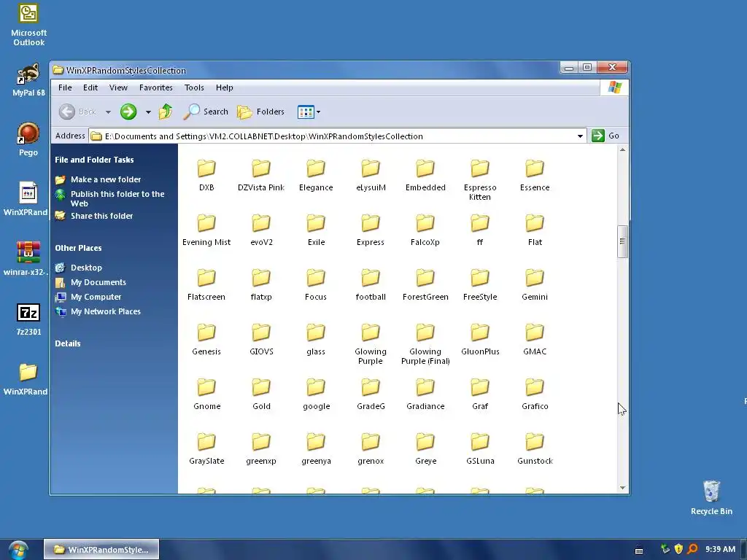This screenshot has height=560, width=747.
Task: Select the ForestGreen folder
Action: pyautogui.click(x=425, y=285)
